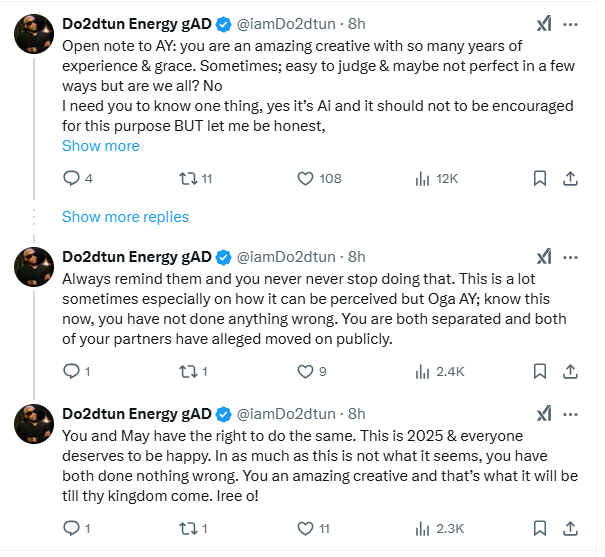605x557 pixels.
Task: Bookmark the first tweet
Action: click(x=540, y=178)
